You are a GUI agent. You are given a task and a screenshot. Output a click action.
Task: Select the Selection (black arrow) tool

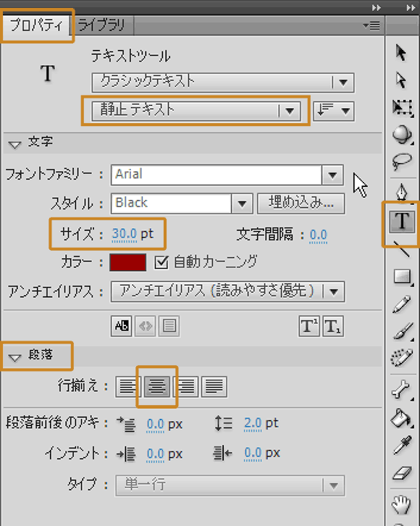(x=401, y=53)
